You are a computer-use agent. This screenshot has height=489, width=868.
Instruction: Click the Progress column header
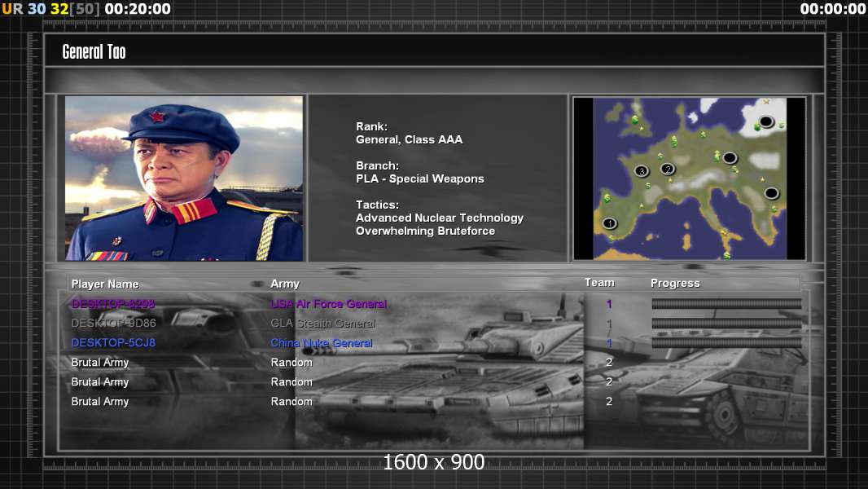pos(675,284)
